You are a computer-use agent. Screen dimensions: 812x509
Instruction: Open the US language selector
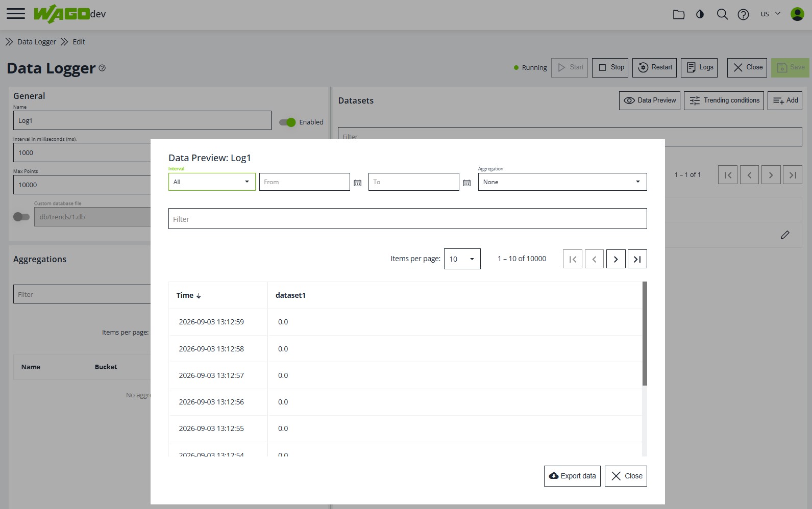click(770, 14)
